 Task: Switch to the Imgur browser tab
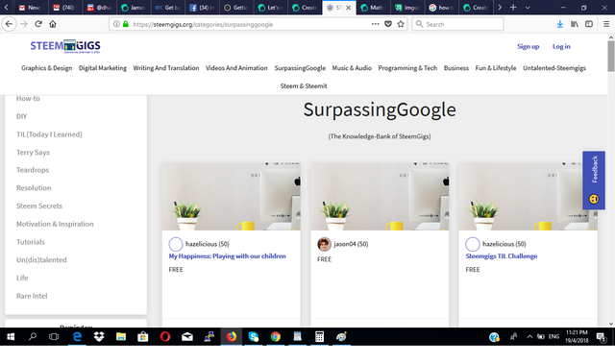(407, 8)
